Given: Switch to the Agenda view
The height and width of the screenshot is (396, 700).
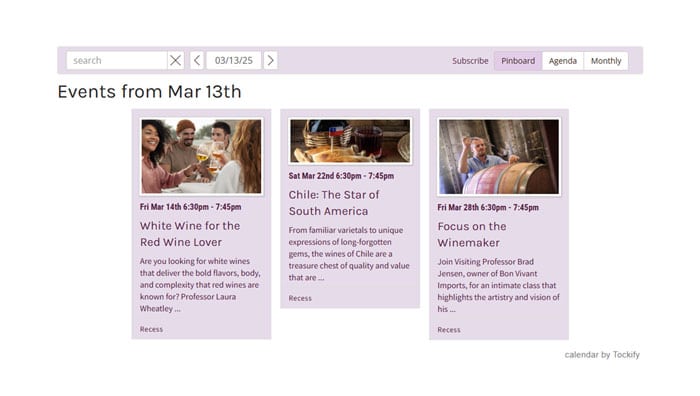Looking at the screenshot, I should [x=562, y=61].
